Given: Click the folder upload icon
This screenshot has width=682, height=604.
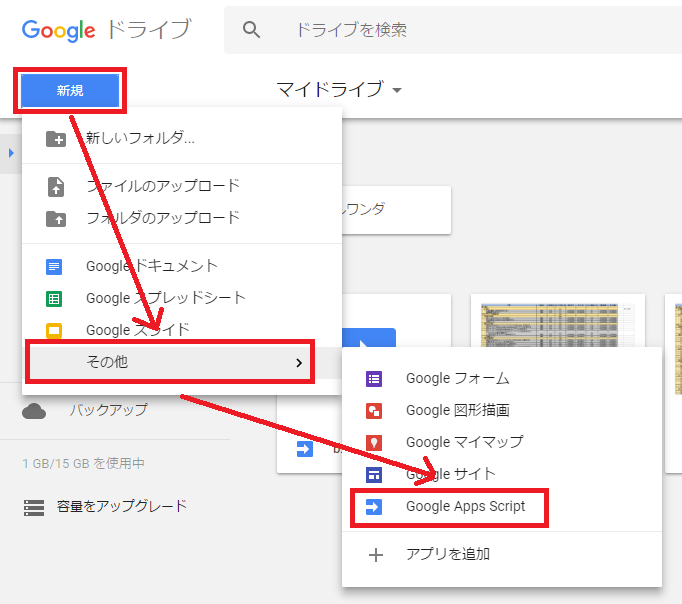Looking at the screenshot, I should [x=56, y=219].
